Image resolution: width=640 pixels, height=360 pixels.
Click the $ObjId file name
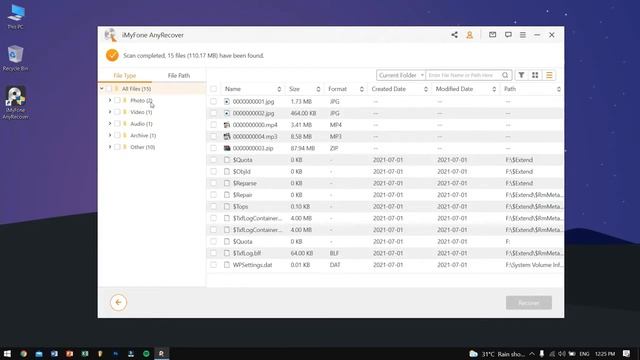pyautogui.click(x=242, y=171)
